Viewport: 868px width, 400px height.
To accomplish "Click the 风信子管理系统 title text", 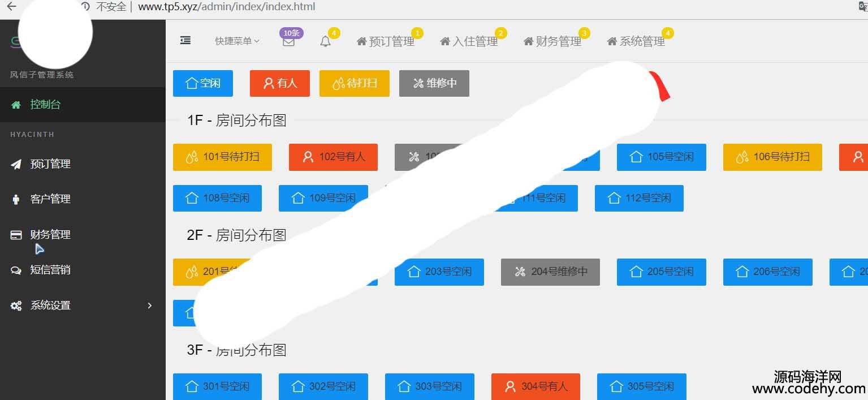I will point(42,75).
